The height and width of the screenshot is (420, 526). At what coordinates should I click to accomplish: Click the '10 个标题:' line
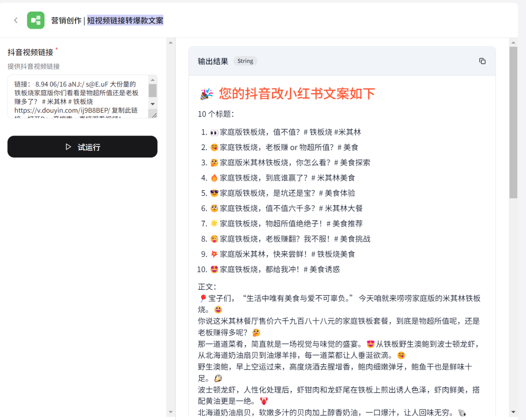(x=216, y=114)
